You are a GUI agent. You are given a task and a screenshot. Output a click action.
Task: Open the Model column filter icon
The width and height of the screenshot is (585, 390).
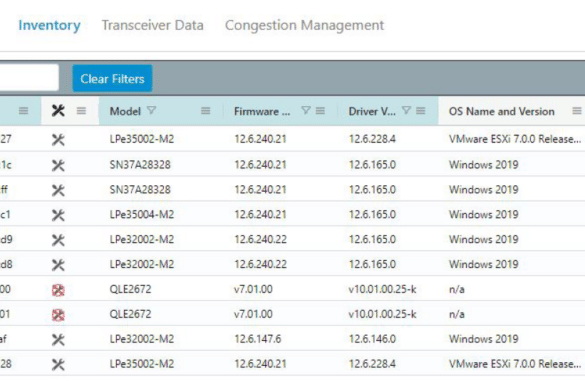pyautogui.click(x=151, y=110)
